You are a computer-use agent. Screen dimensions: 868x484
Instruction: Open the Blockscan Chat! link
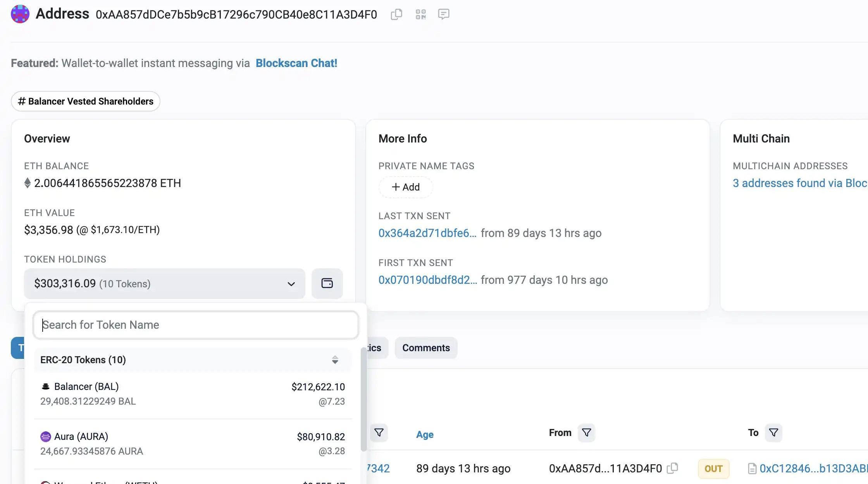pos(296,63)
